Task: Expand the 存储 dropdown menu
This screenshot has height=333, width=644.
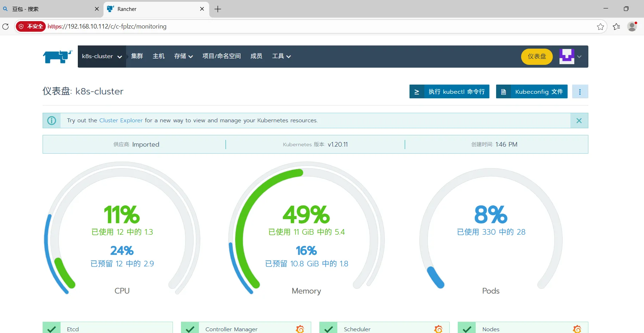Action: click(x=183, y=56)
